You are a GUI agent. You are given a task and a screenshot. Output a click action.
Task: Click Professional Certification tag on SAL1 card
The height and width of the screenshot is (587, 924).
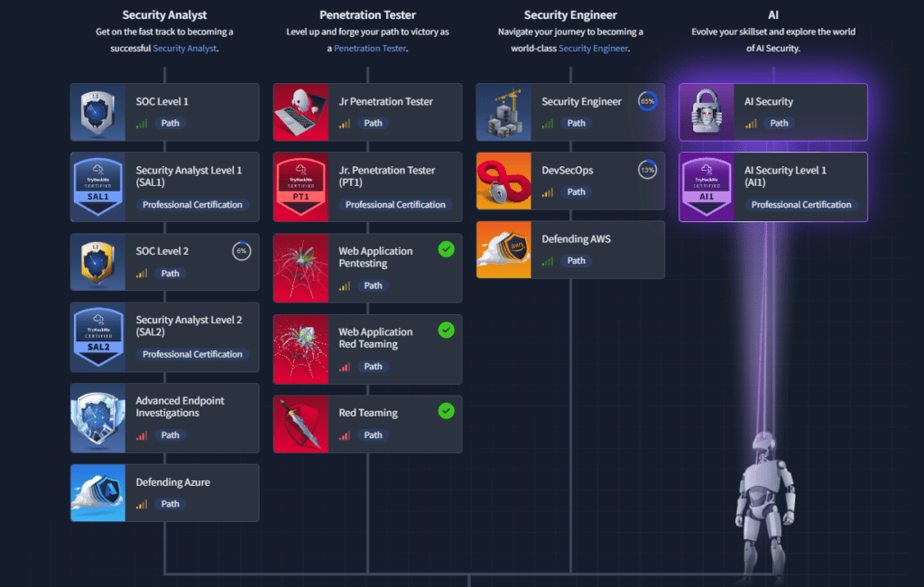coord(192,205)
